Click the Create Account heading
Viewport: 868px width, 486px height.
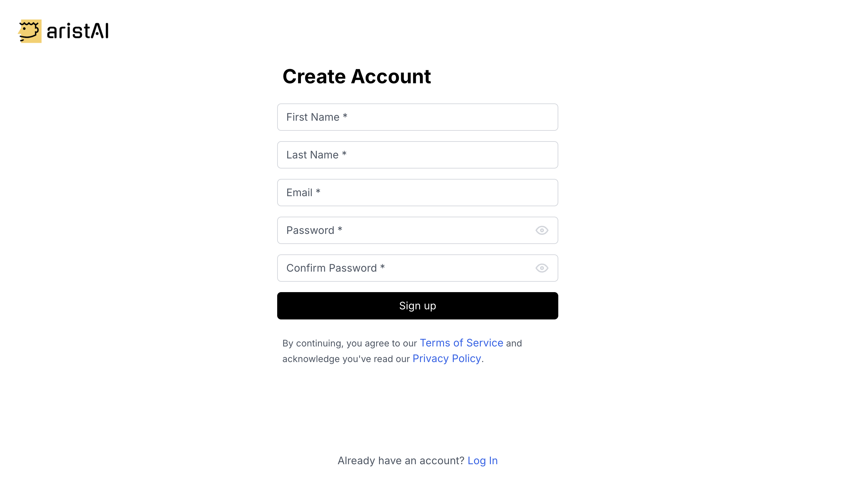click(x=357, y=76)
